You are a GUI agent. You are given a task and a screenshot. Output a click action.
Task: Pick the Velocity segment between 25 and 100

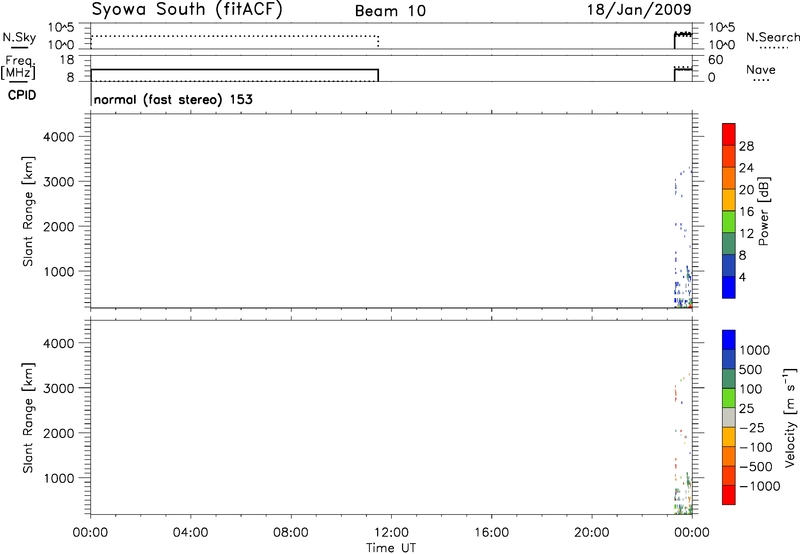(x=729, y=398)
